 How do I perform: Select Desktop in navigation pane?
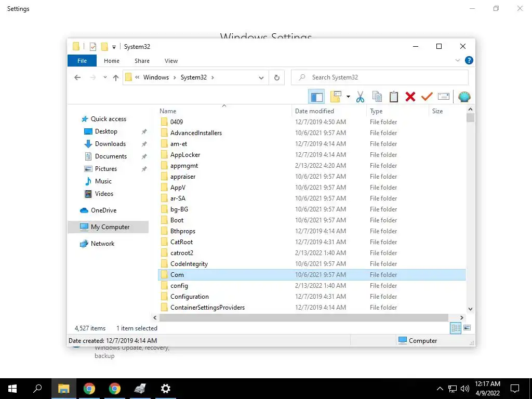tap(106, 131)
